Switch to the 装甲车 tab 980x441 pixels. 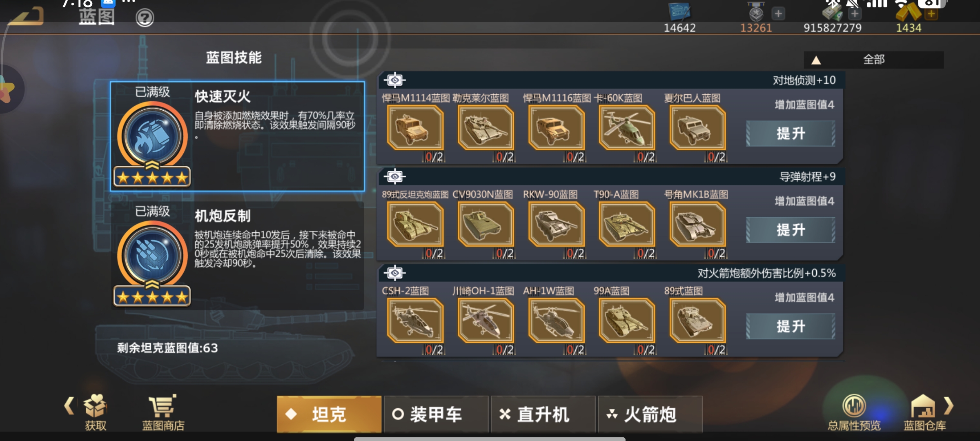pyautogui.click(x=436, y=414)
